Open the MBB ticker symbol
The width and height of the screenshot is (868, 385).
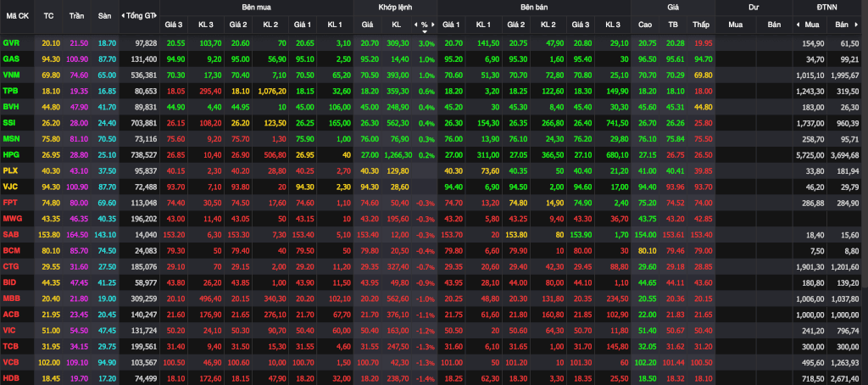pos(11,299)
